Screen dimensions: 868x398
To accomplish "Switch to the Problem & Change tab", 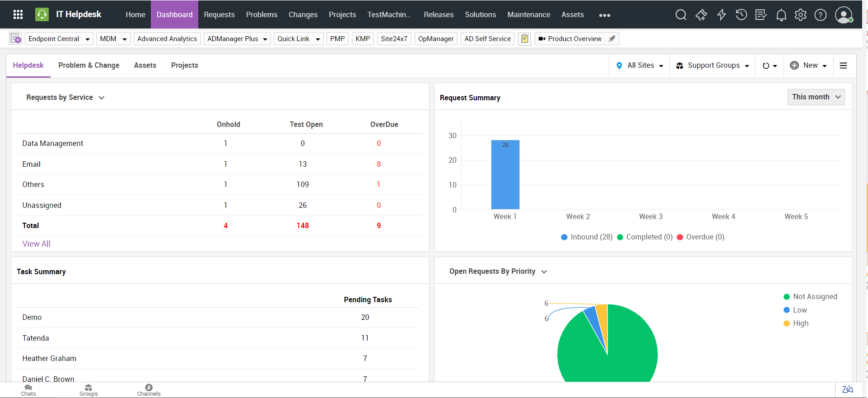I will (89, 66).
